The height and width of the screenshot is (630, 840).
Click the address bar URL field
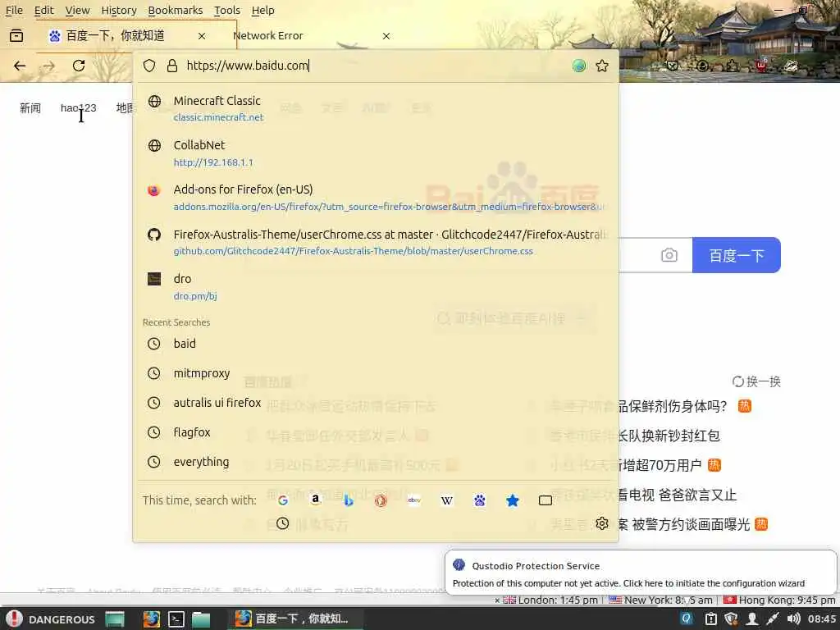tap(375, 66)
